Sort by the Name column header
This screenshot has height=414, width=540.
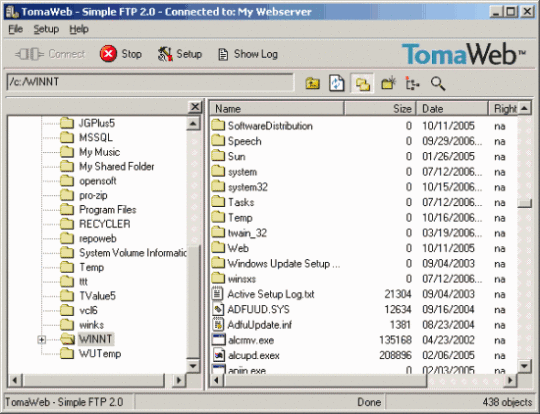point(277,108)
